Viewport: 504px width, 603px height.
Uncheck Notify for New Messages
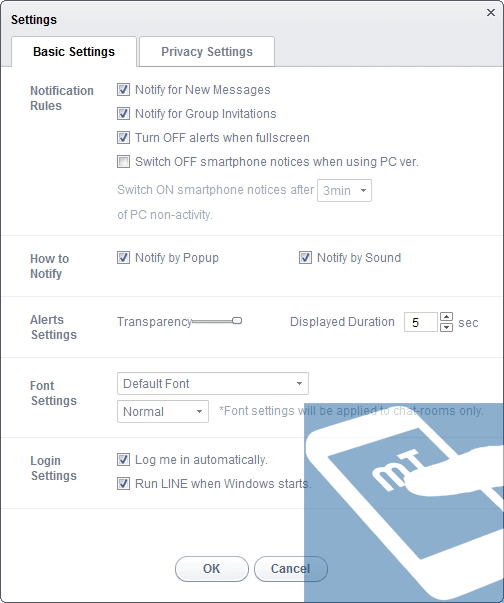123,90
